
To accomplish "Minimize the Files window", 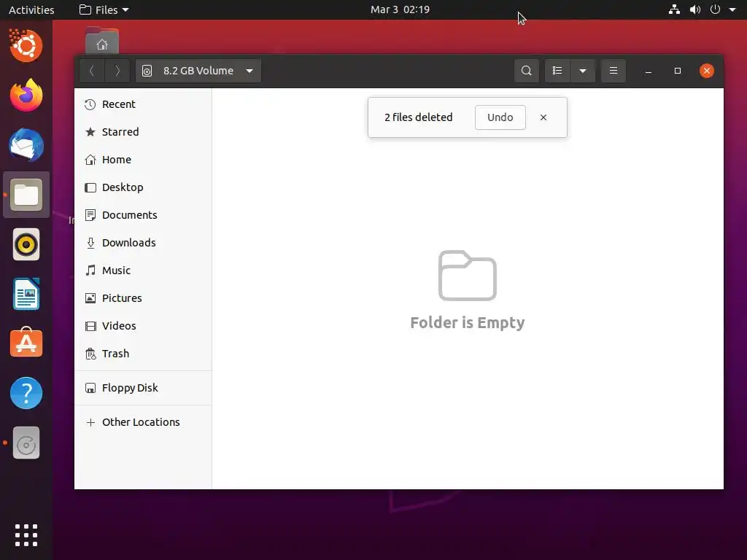I will click(649, 71).
